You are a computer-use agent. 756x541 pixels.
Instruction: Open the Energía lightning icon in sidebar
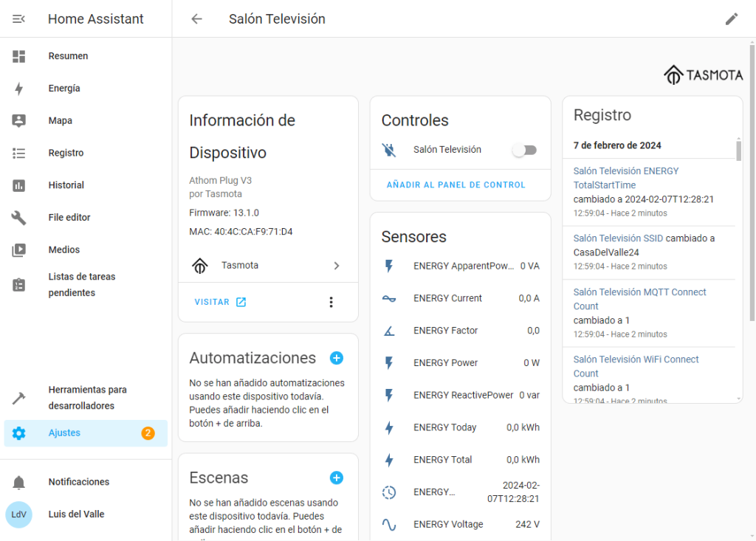pyautogui.click(x=19, y=89)
